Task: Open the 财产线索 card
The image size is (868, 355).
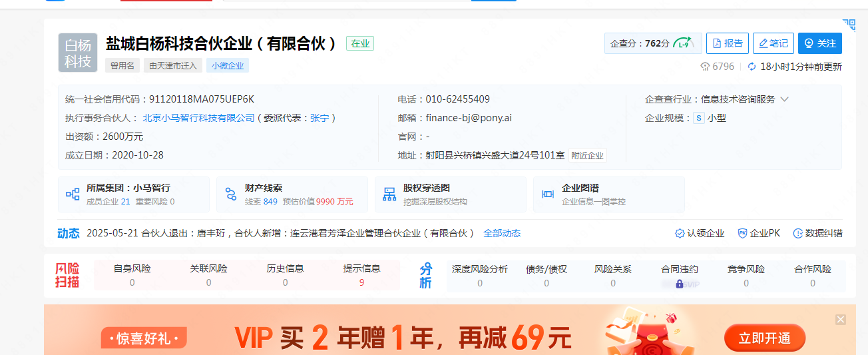Action: pyautogui.click(x=292, y=194)
